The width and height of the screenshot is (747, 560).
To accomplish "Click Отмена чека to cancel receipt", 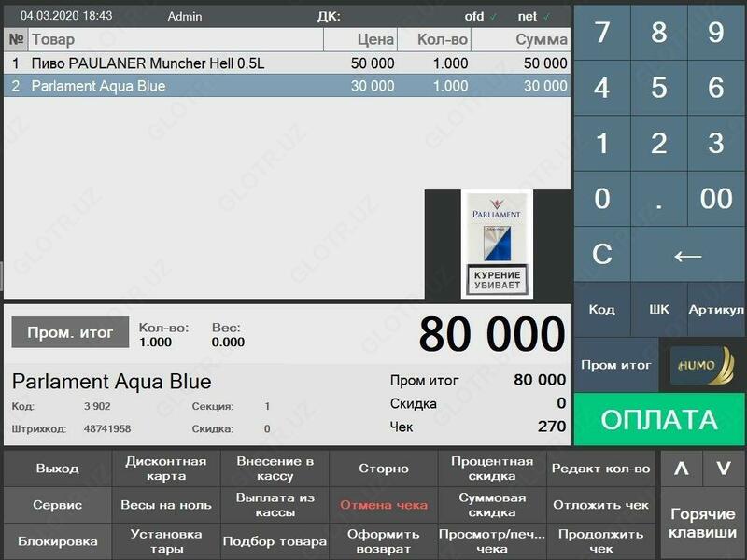I will (x=384, y=505).
